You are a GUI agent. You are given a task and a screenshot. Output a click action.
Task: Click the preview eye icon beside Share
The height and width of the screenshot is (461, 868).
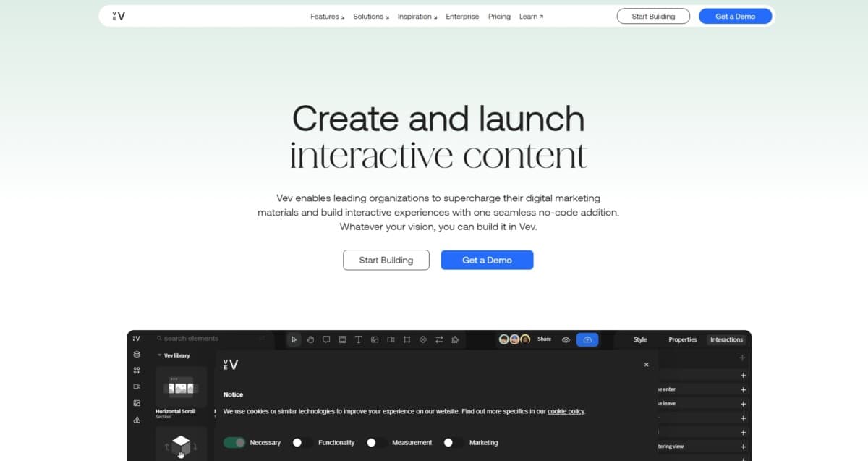[x=566, y=339]
